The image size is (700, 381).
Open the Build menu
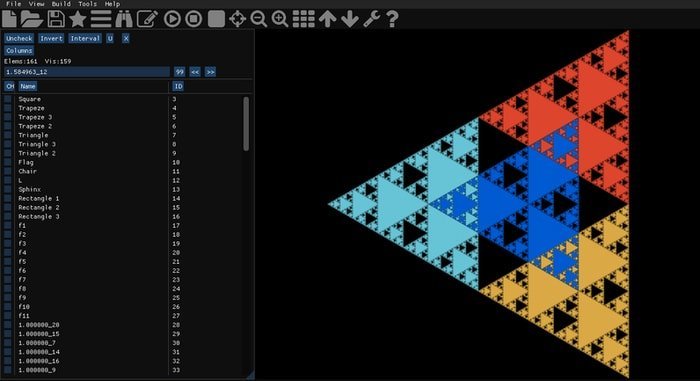(x=61, y=4)
